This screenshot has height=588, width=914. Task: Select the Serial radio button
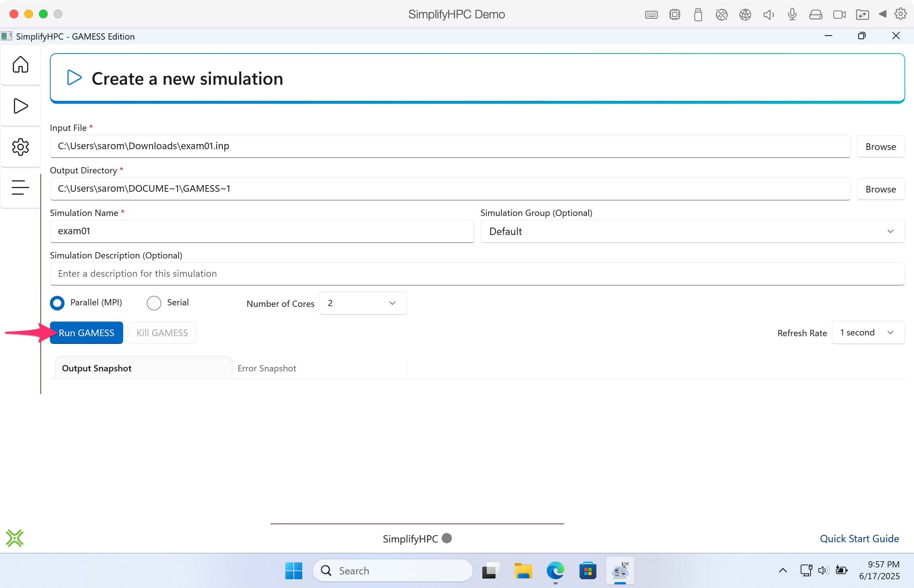(154, 303)
